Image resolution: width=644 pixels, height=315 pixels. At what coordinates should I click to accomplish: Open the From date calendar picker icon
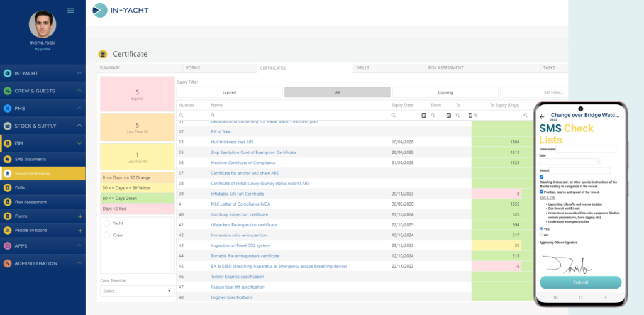448,116
